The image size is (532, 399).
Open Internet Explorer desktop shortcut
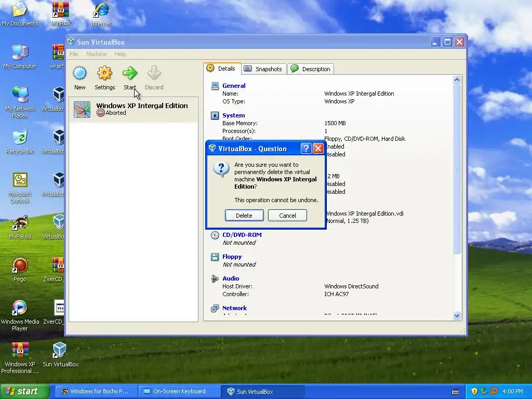101,14
